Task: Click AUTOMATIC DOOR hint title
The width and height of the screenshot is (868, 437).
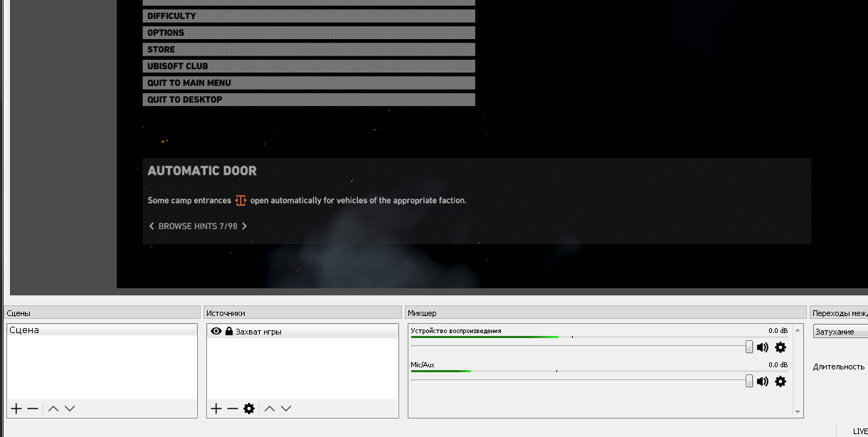Action: pos(202,171)
